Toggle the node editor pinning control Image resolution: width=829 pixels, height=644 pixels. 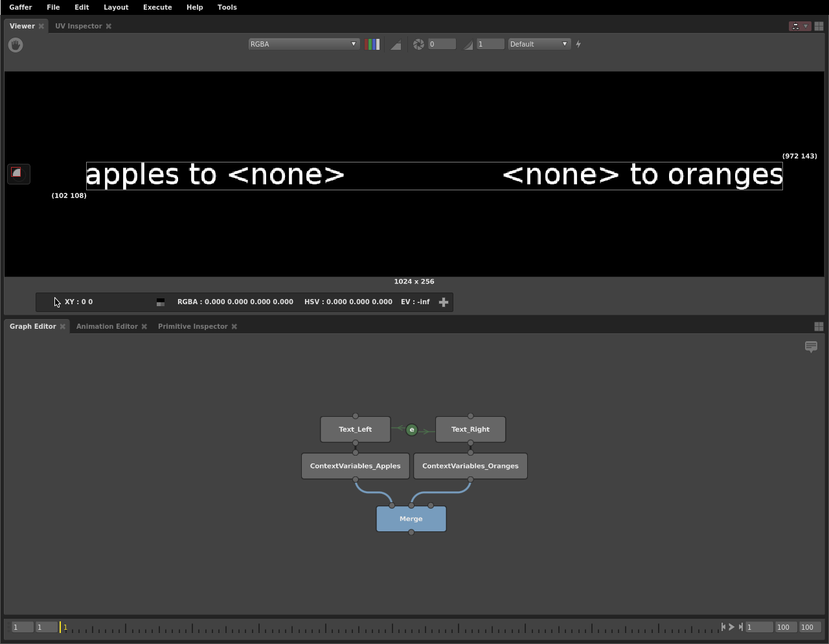tap(799, 27)
